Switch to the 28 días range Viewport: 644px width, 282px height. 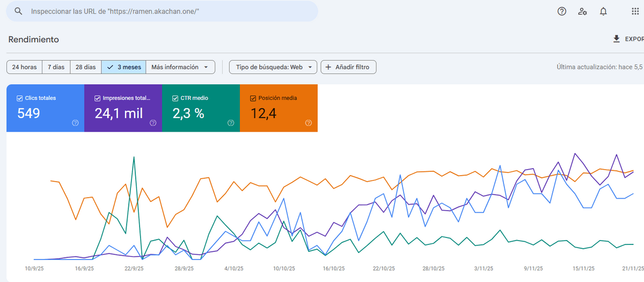click(x=85, y=67)
